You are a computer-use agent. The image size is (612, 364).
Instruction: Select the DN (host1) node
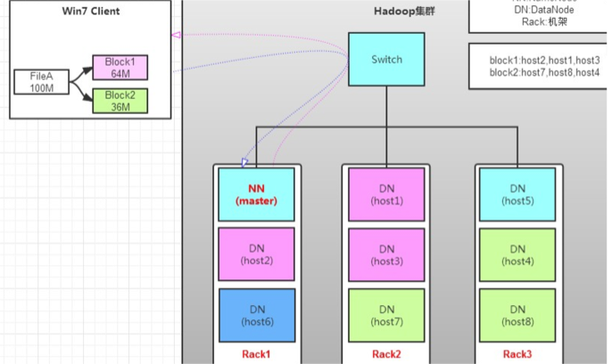click(x=386, y=194)
